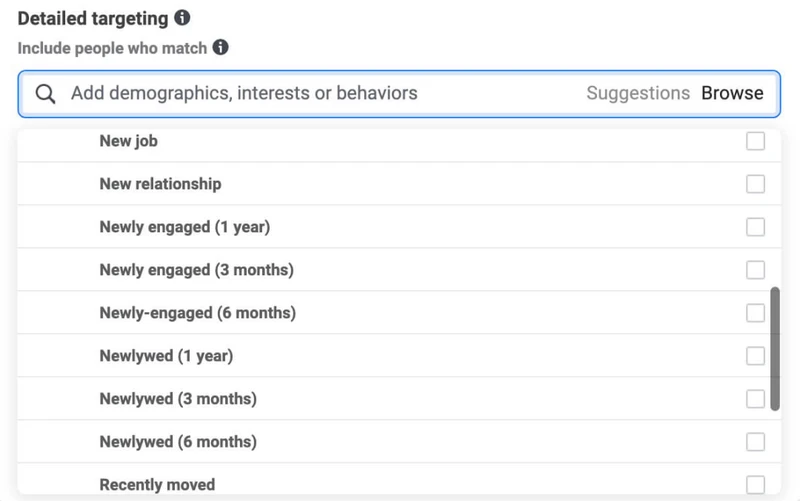Check Newlywed (6 months) checkbox

point(755,442)
